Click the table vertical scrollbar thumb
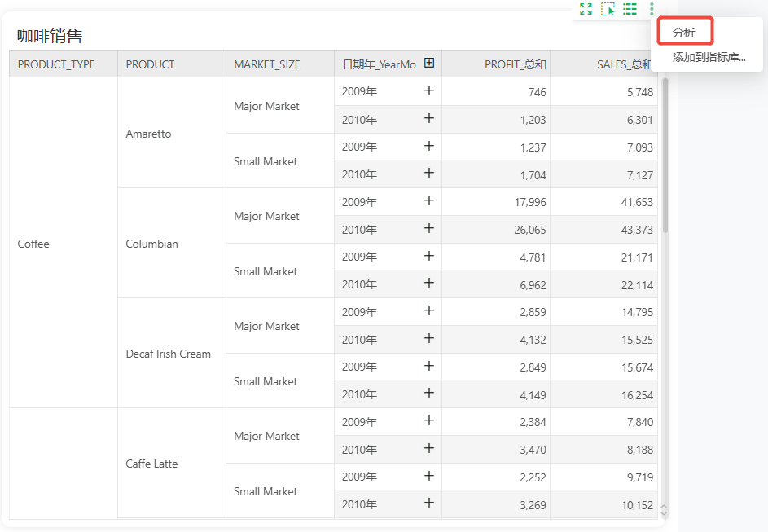The image size is (768, 532). click(665, 155)
